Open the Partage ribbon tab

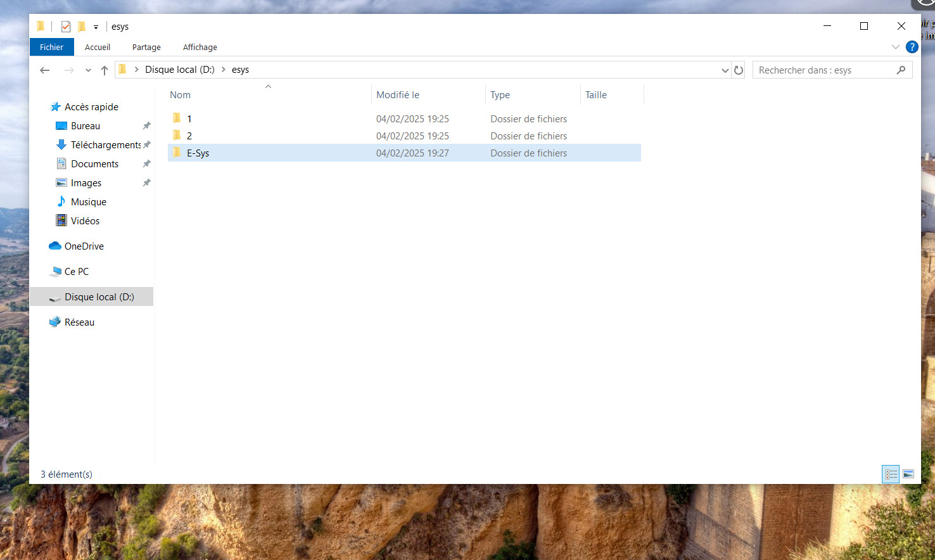coord(146,47)
